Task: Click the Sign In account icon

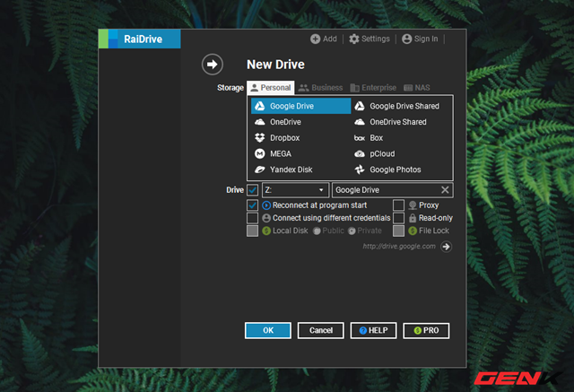Action: click(406, 39)
